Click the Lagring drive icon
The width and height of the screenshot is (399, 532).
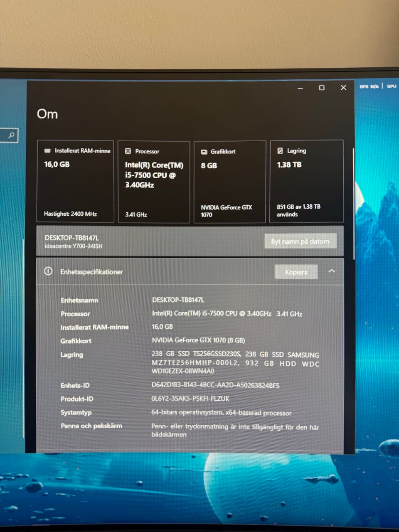click(280, 151)
